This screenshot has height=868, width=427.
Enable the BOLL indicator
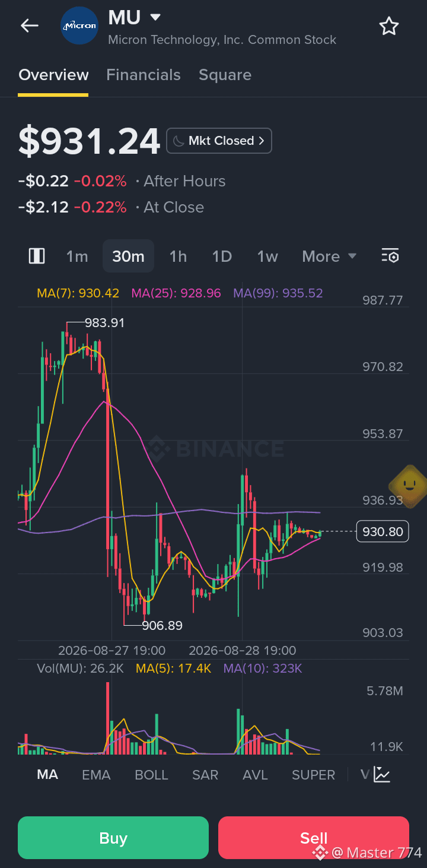(151, 774)
